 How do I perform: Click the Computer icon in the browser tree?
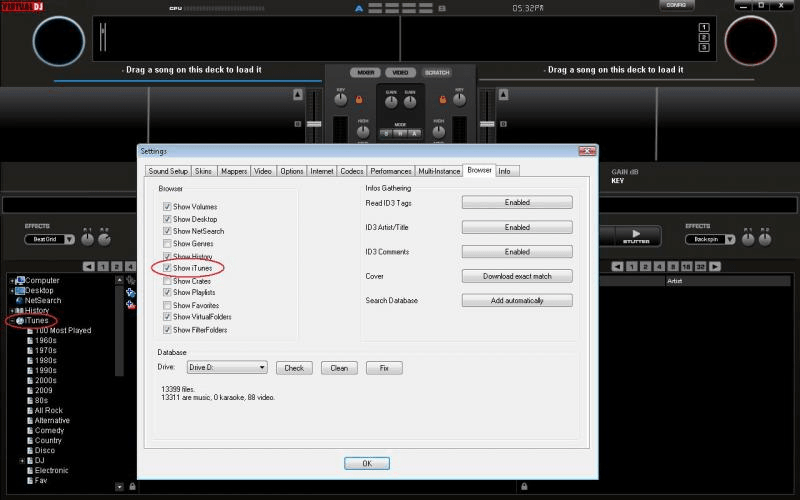coord(21,280)
